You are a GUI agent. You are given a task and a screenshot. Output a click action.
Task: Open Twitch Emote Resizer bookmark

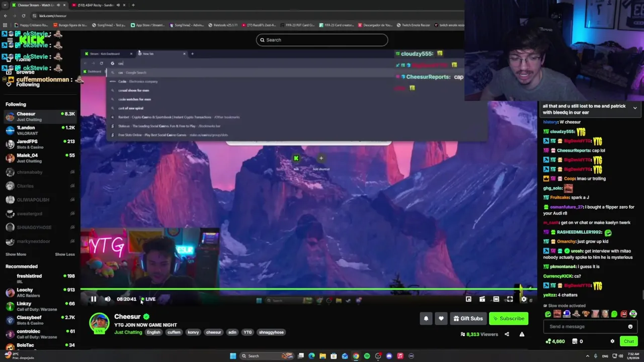(413, 25)
